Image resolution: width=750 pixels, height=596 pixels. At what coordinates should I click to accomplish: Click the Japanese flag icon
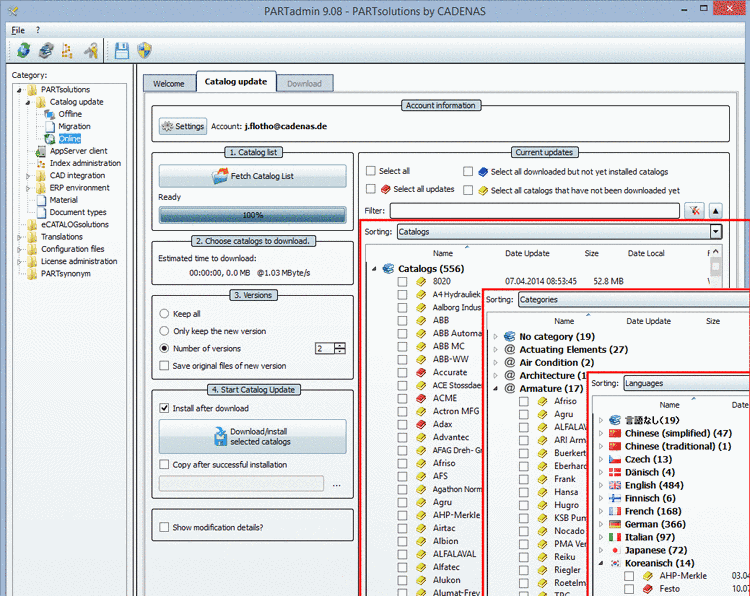click(x=615, y=550)
